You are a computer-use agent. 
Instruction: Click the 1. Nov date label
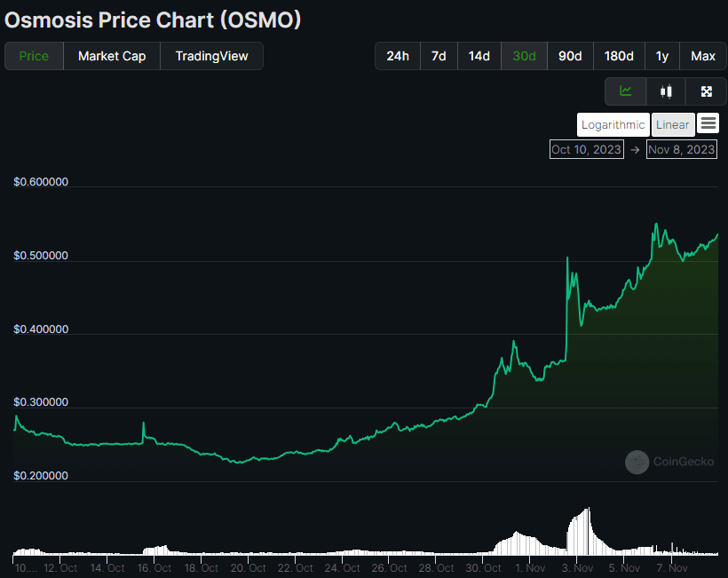(x=530, y=568)
